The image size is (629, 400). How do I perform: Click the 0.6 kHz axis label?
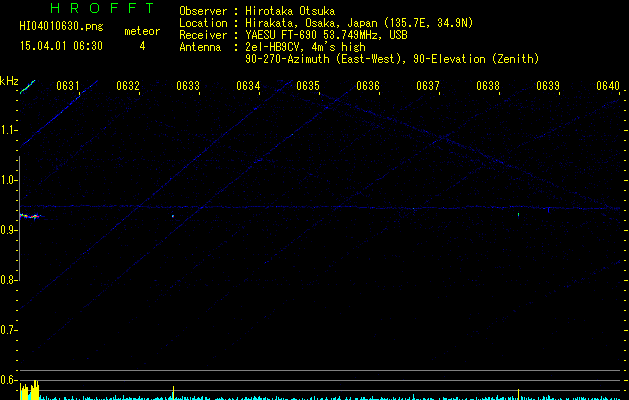8,380
